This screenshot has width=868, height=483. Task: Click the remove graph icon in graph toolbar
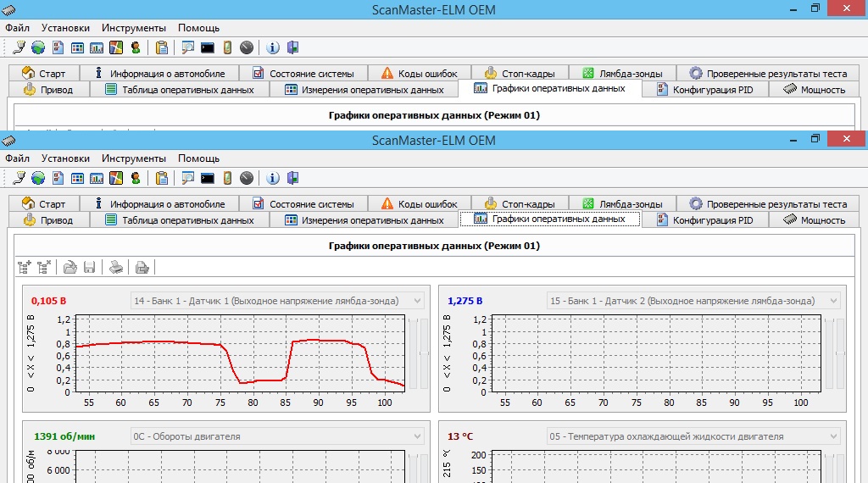click(44, 267)
